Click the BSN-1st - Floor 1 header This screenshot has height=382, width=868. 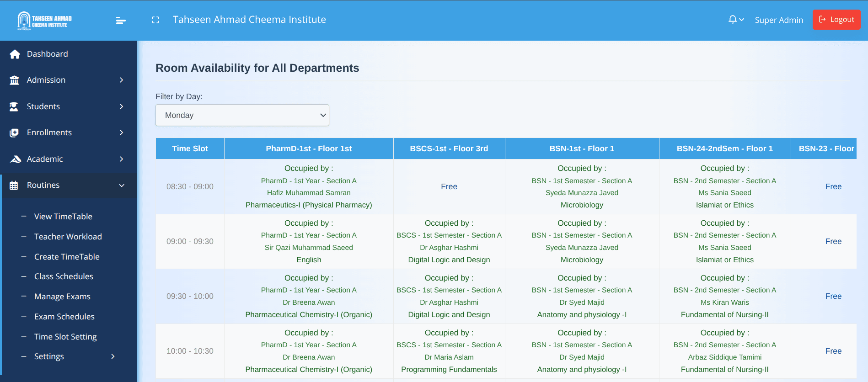pos(582,149)
